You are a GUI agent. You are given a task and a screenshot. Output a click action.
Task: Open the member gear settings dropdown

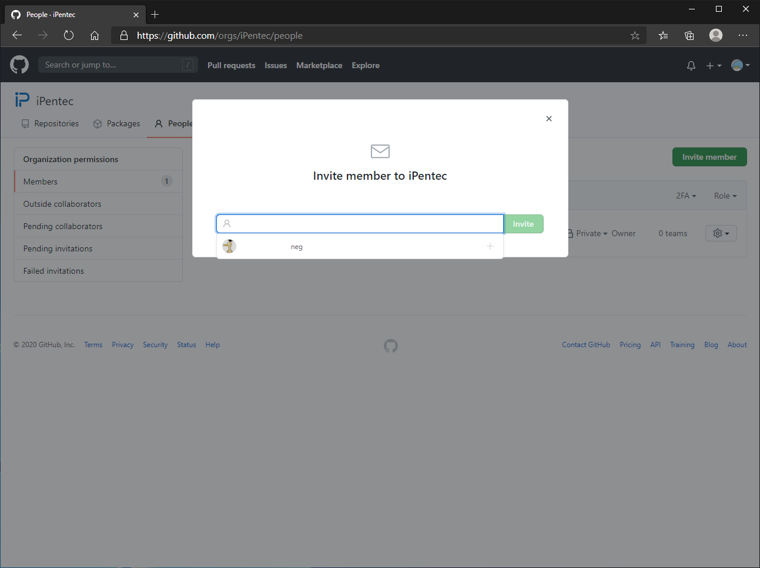(721, 234)
